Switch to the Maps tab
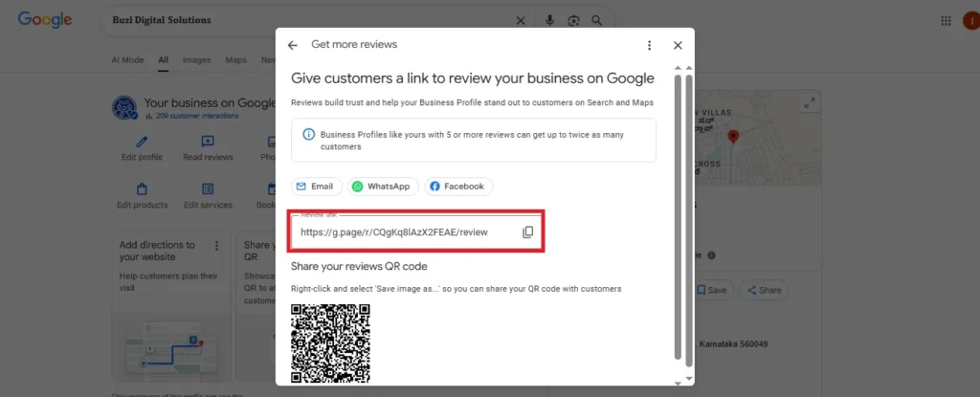Image resolution: width=980 pixels, height=397 pixels. coord(235,60)
